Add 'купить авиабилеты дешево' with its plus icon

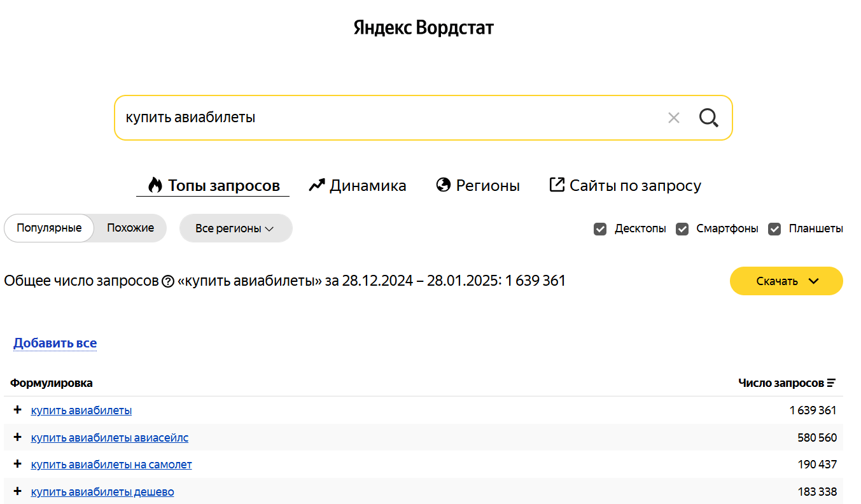(17, 491)
